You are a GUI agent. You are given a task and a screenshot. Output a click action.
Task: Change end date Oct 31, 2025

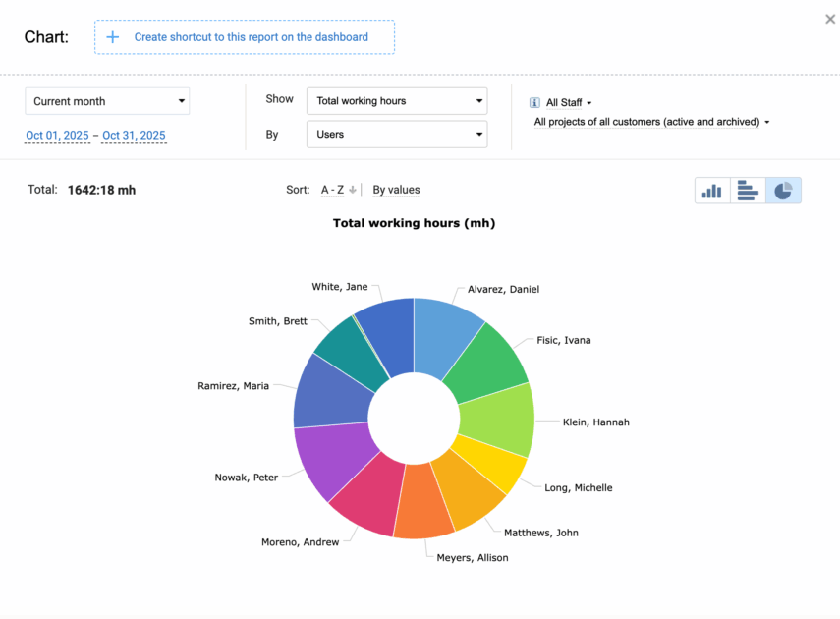[x=134, y=136]
